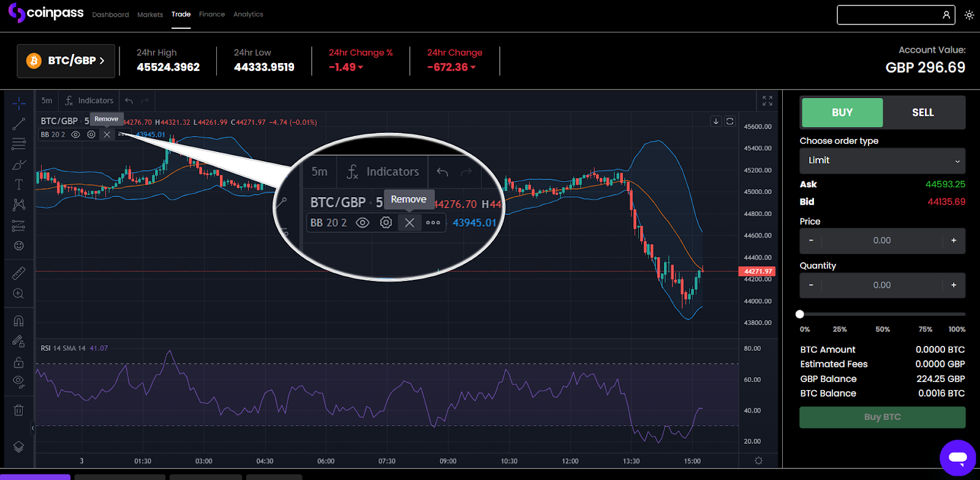980x480 pixels.
Task: Switch to the SELL tab
Action: click(923, 113)
